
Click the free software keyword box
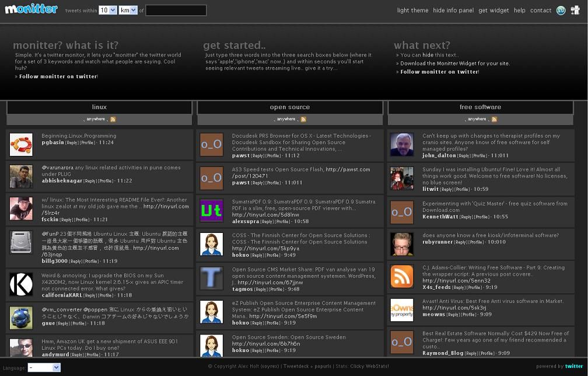(481, 107)
